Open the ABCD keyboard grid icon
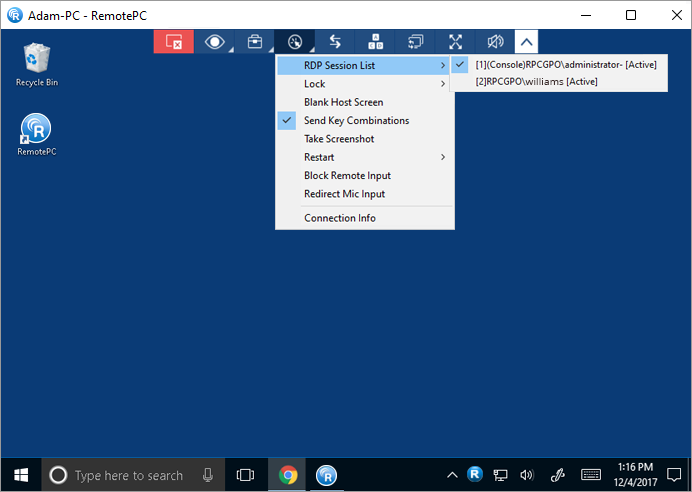The width and height of the screenshot is (692, 492). point(376,42)
